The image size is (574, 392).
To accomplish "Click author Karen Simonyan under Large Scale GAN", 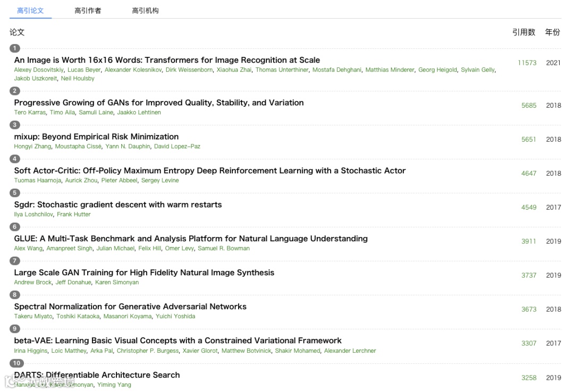I will pyautogui.click(x=117, y=283).
